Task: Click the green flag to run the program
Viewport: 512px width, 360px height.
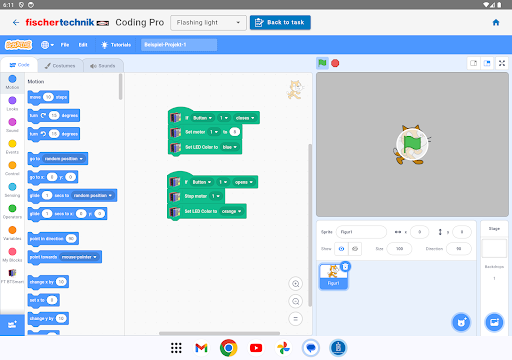Action: [x=322, y=63]
